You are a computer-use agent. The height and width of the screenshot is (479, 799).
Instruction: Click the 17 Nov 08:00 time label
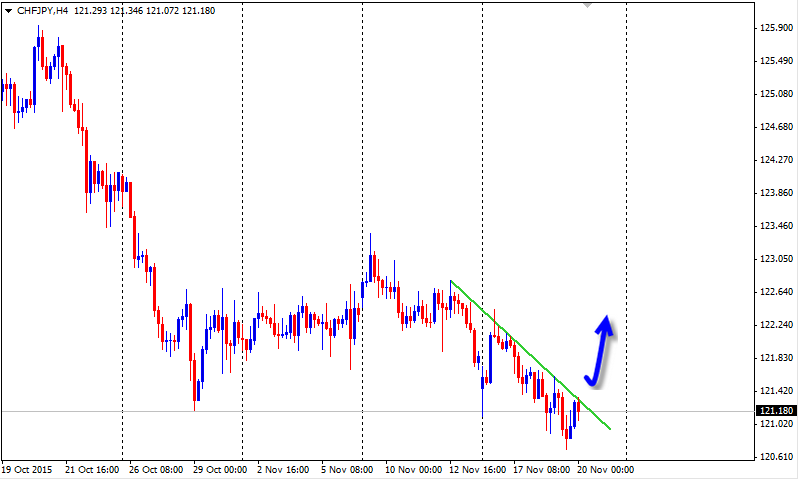click(x=541, y=470)
